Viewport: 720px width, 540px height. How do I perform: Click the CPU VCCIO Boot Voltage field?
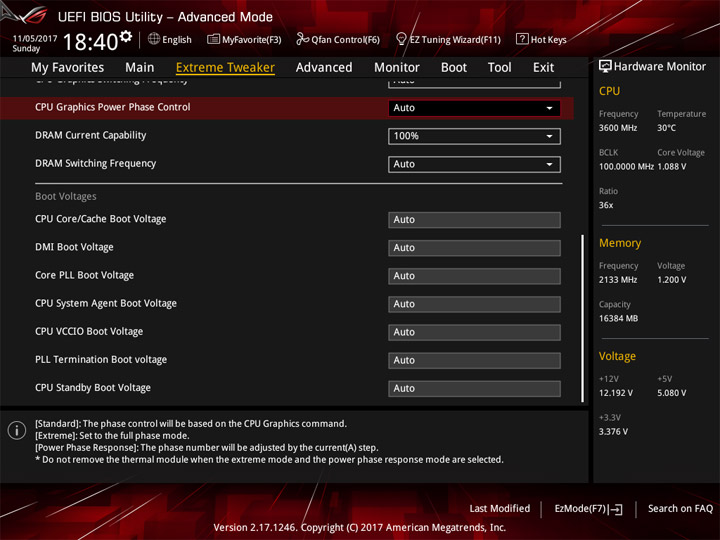point(474,332)
